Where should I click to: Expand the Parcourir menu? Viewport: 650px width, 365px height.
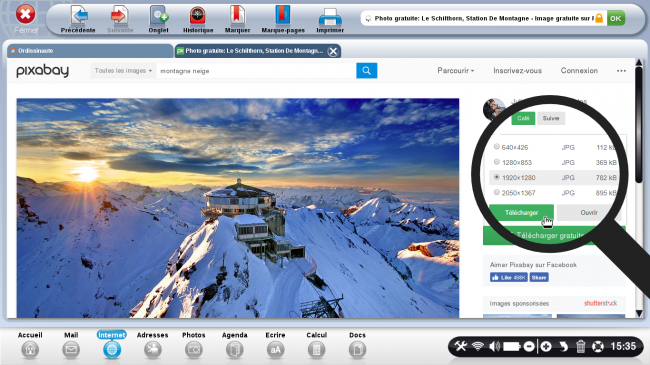[456, 71]
